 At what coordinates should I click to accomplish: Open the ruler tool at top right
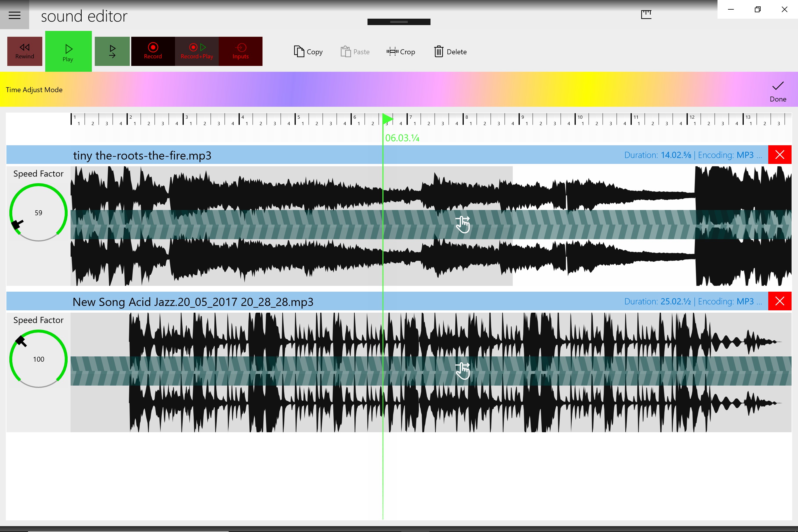[x=646, y=14]
